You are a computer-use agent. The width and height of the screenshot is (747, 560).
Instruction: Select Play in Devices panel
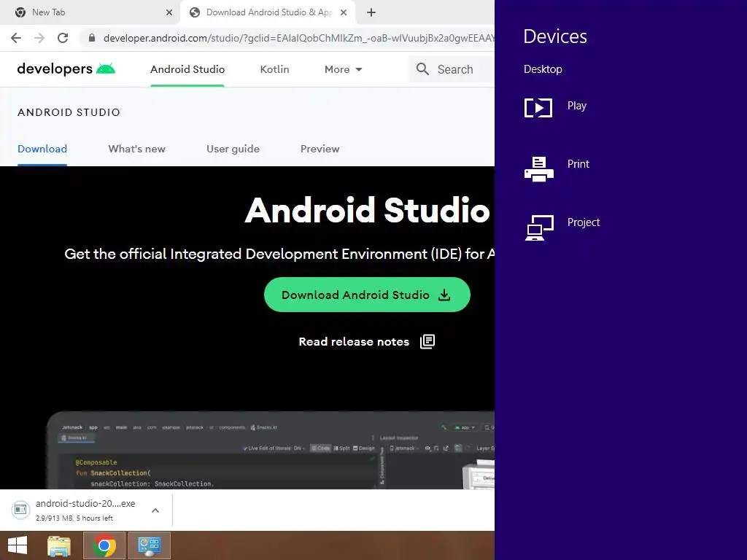[x=576, y=106]
